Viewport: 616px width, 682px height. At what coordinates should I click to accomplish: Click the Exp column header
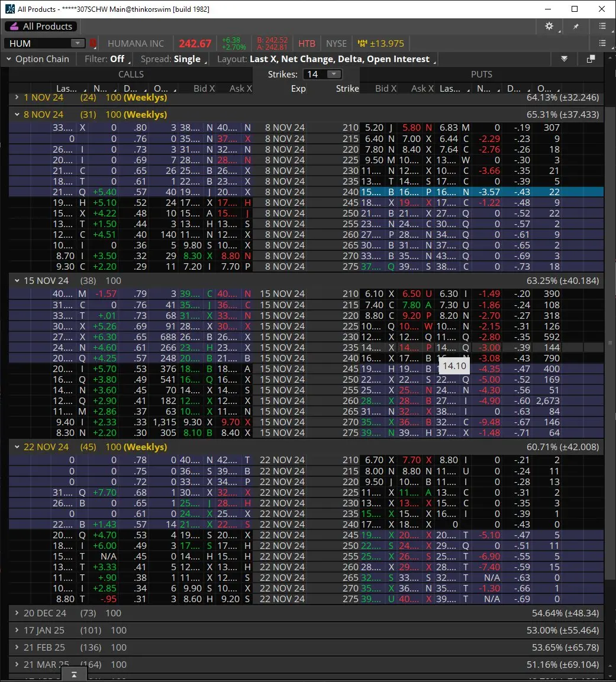(x=298, y=88)
